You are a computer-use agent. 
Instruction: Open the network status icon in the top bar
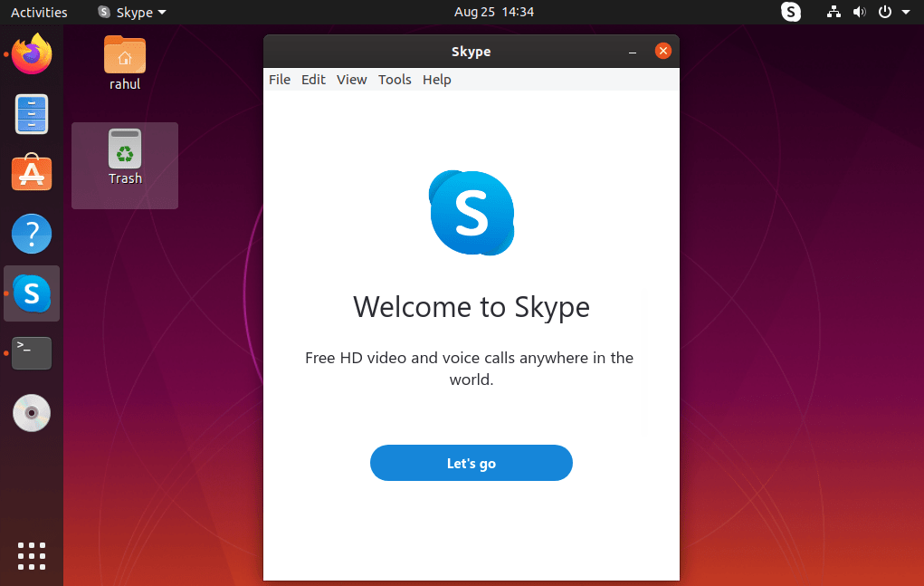[834, 12]
